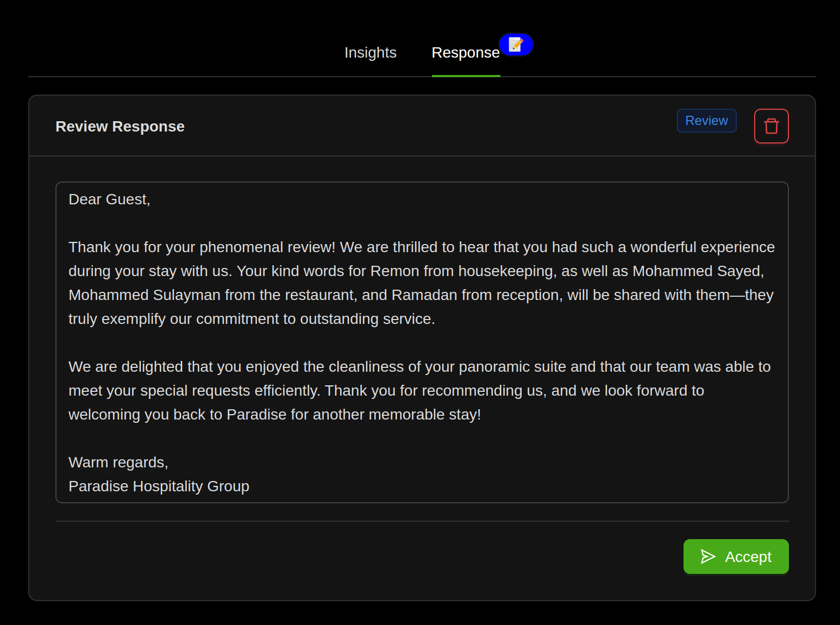The height and width of the screenshot is (625, 840).
Task: Switch to the Insights tab
Action: (370, 53)
